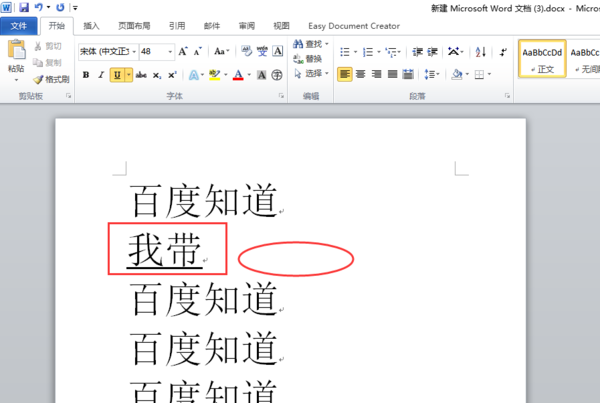This screenshot has width=600, height=403.
Task: Open the line spacing dropdown
Action: click(432, 75)
